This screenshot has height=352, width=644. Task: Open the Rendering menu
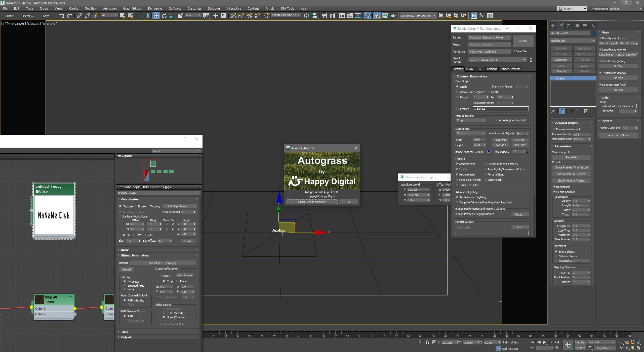click(155, 8)
